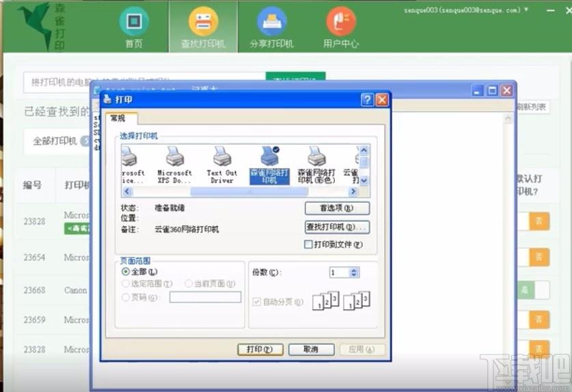Click the green search button beside search field

coord(295,77)
